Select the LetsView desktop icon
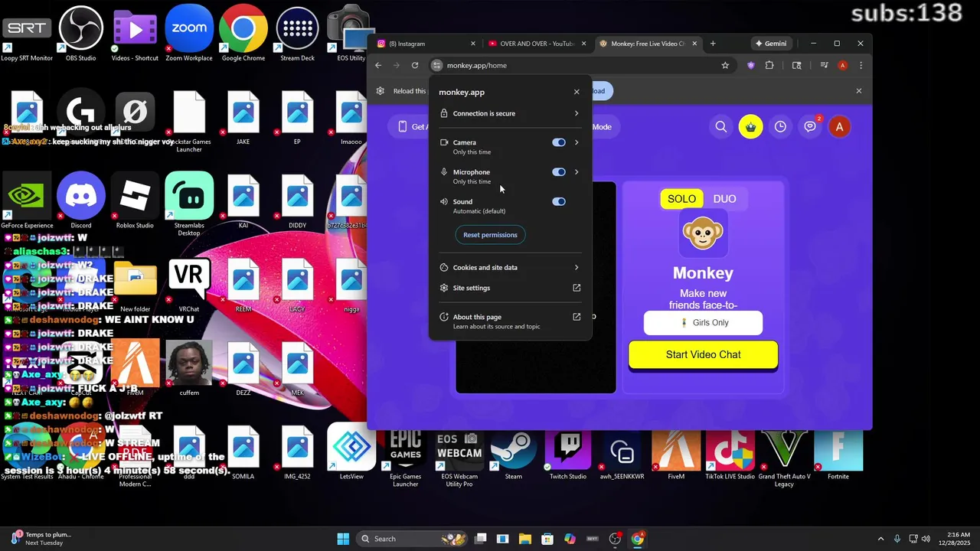Viewport: 980px width, 551px height. [351, 452]
